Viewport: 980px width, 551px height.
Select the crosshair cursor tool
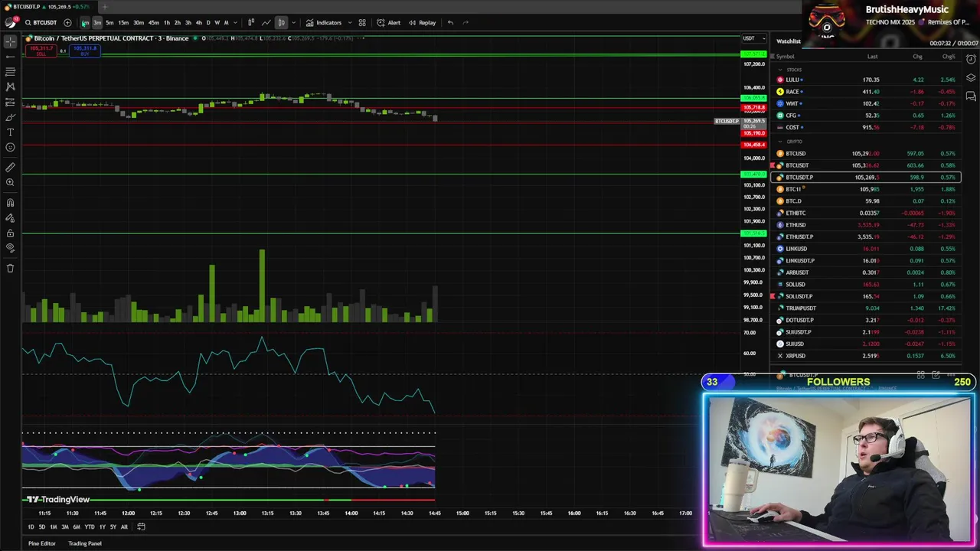coord(10,41)
